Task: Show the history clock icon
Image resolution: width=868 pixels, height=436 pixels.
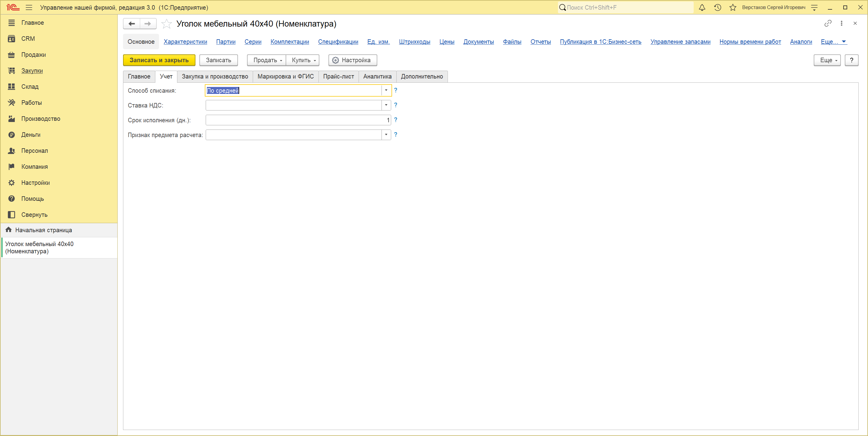Action: point(718,8)
